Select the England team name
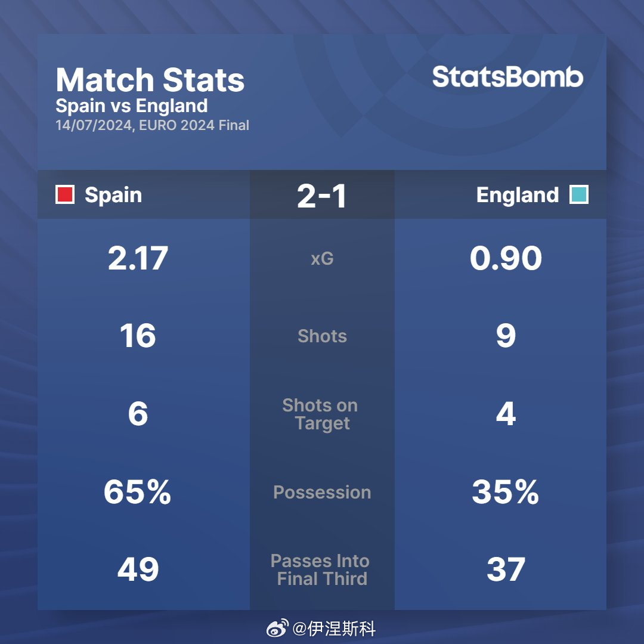The height and width of the screenshot is (644, 644). tap(517, 195)
